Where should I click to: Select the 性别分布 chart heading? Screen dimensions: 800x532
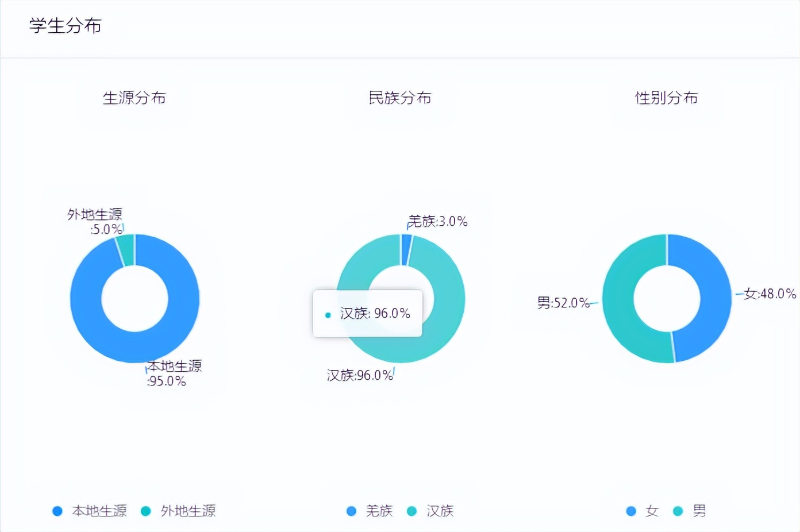coord(667,98)
